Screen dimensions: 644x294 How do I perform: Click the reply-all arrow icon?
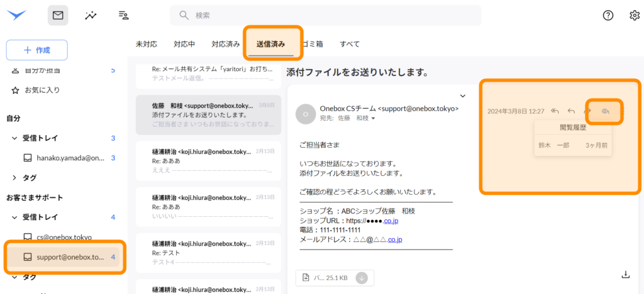[x=555, y=111]
